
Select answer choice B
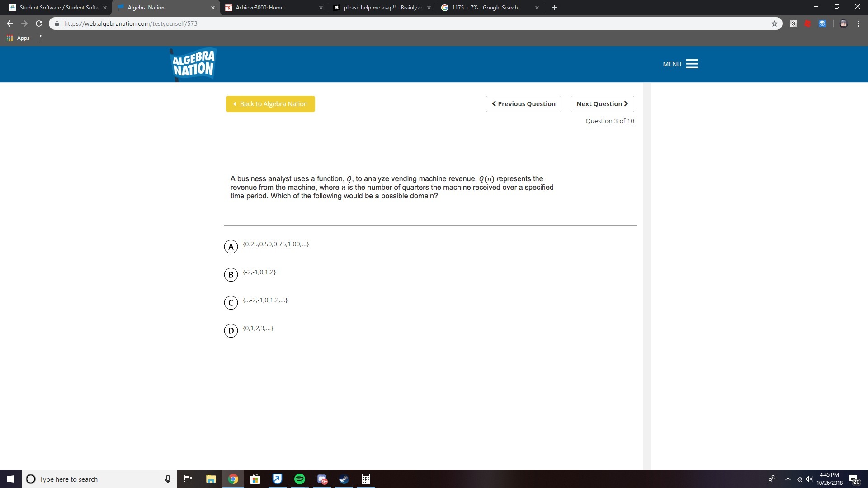[x=231, y=275]
